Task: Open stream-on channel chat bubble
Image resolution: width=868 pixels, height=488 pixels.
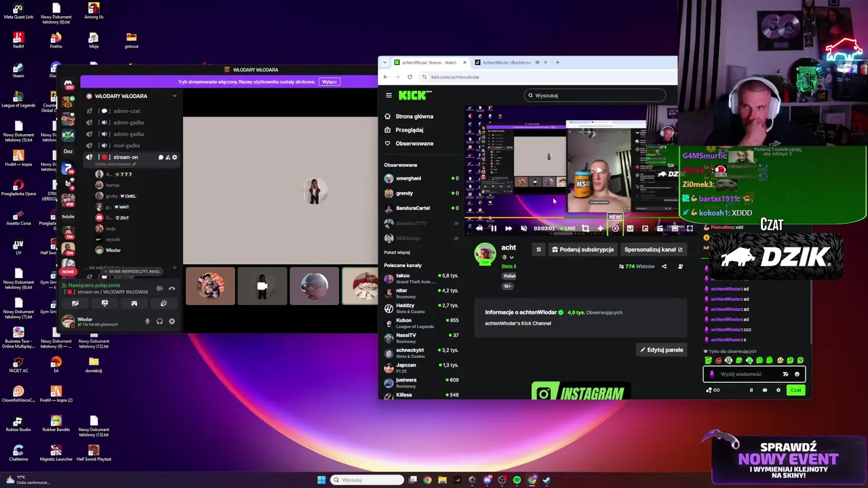Action: [161, 157]
